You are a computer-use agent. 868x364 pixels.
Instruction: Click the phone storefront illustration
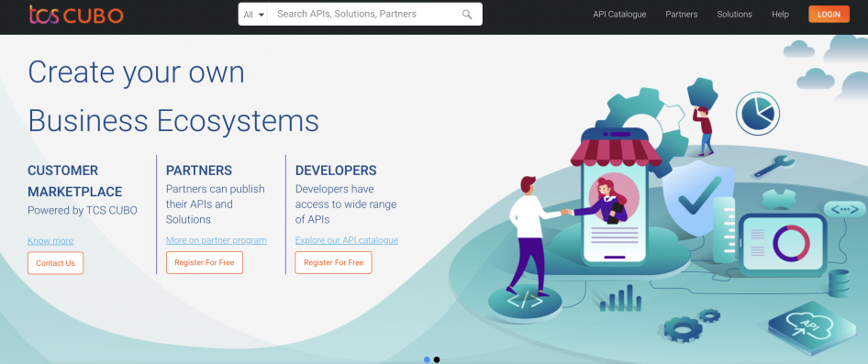[615, 197]
